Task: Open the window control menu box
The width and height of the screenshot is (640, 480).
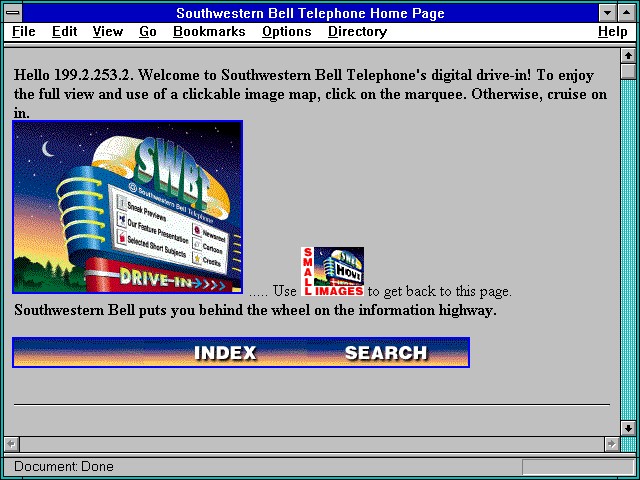Action: point(13,12)
